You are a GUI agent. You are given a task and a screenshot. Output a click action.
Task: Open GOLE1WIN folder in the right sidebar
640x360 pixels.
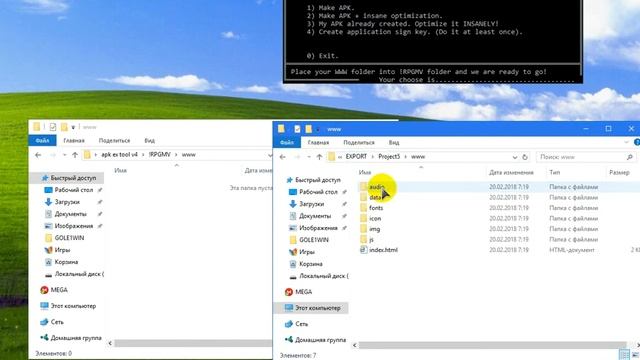[309, 240]
